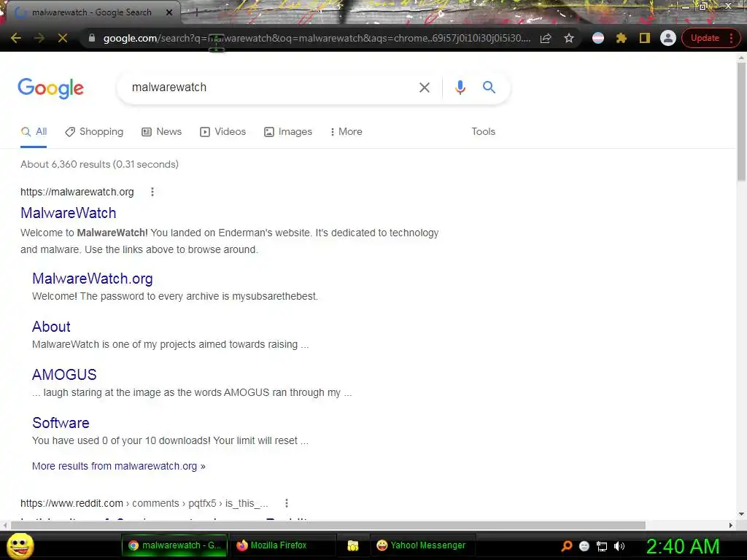Click the scroll-right arrow at the bottom
Screen dimensions: 747x560
tap(730, 525)
